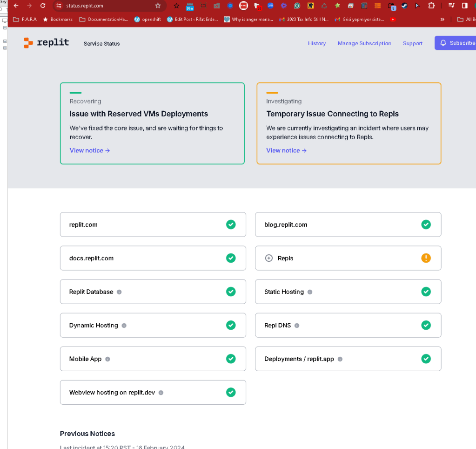This screenshot has height=449, width=476.
Task: View notice for Connecting to Repls issue
Action: pos(286,150)
